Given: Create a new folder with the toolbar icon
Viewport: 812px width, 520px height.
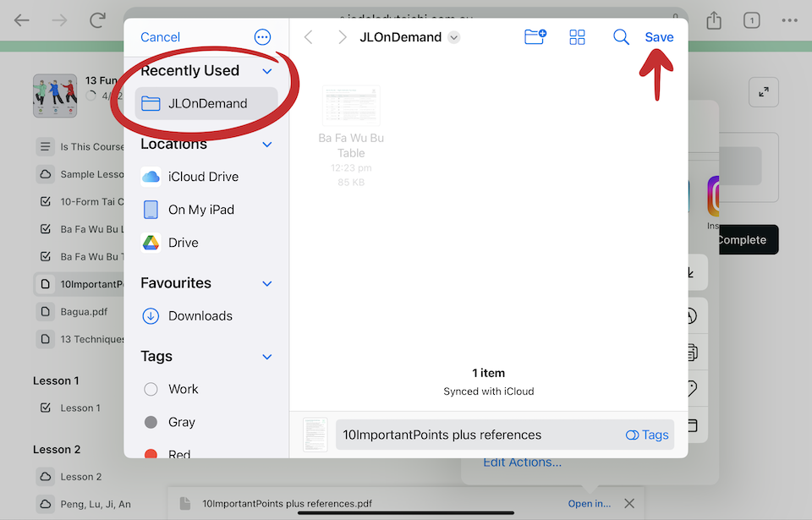Looking at the screenshot, I should (535, 37).
